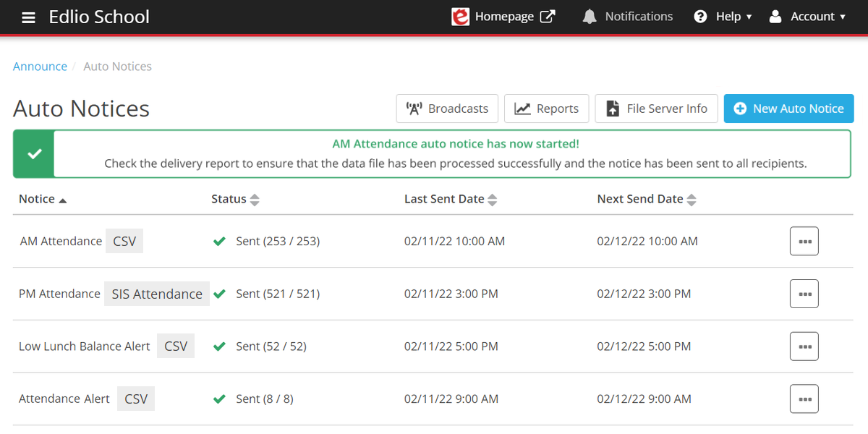This screenshot has width=868, height=434.
Task: Click the green check in PM Attendance status
Action: pyautogui.click(x=219, y=294)
